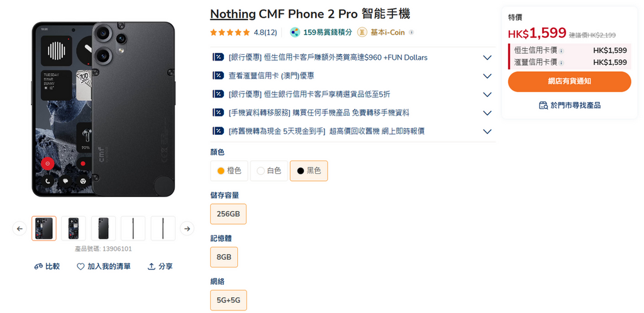The height and width of the screenshot is (313, 644).
Task: Click the store search icon for 於門市尋找產品
Action: [x=543, y=105]
